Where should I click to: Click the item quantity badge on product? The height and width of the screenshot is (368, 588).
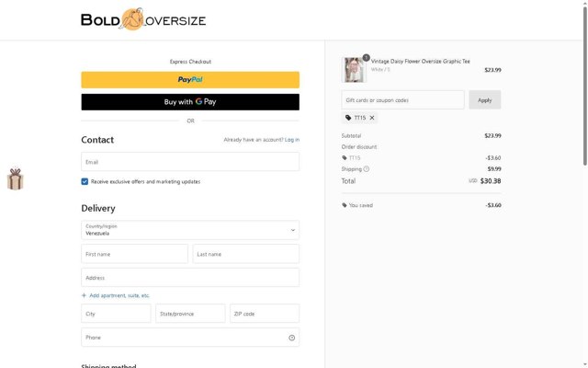point(366,58)
